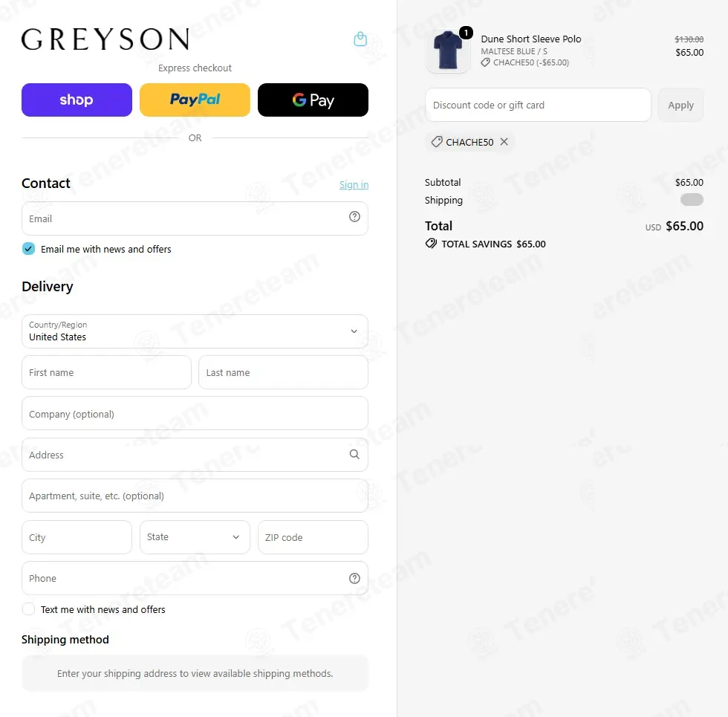728x717 pixels.
Task: Check Text me with news and offers
Action: [x=28, y=609]
